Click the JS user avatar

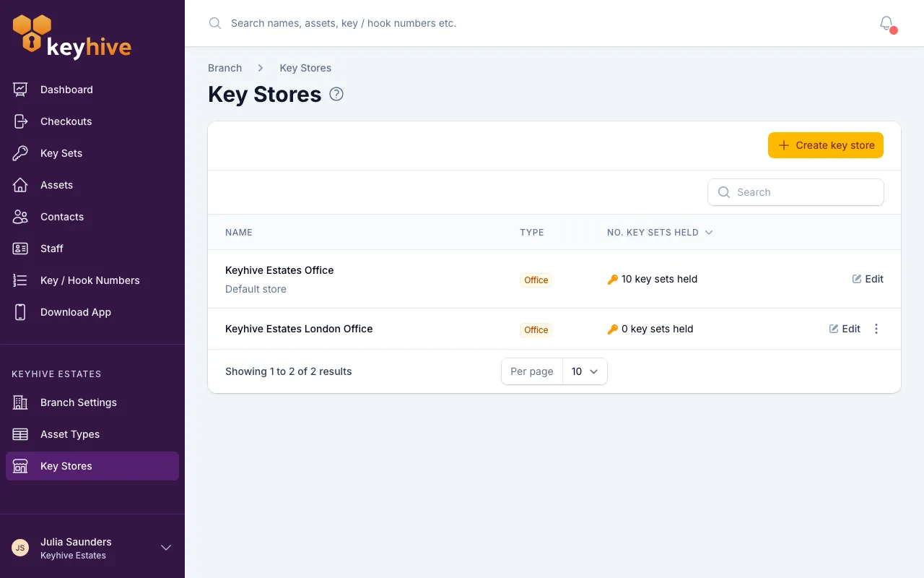20,548
